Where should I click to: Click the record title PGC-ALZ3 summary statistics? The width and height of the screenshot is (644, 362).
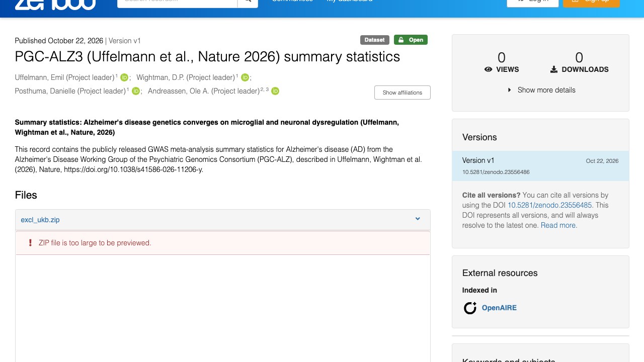[x=207, y=57]
